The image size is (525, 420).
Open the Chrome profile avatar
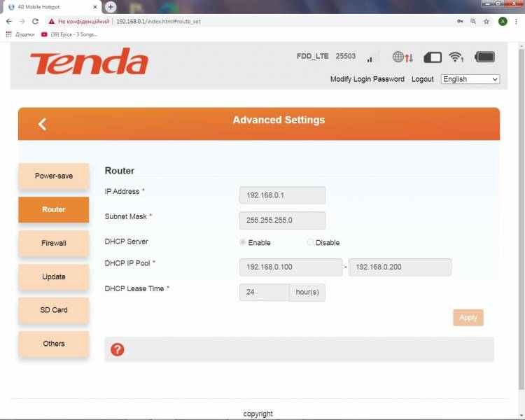(503, 22)
